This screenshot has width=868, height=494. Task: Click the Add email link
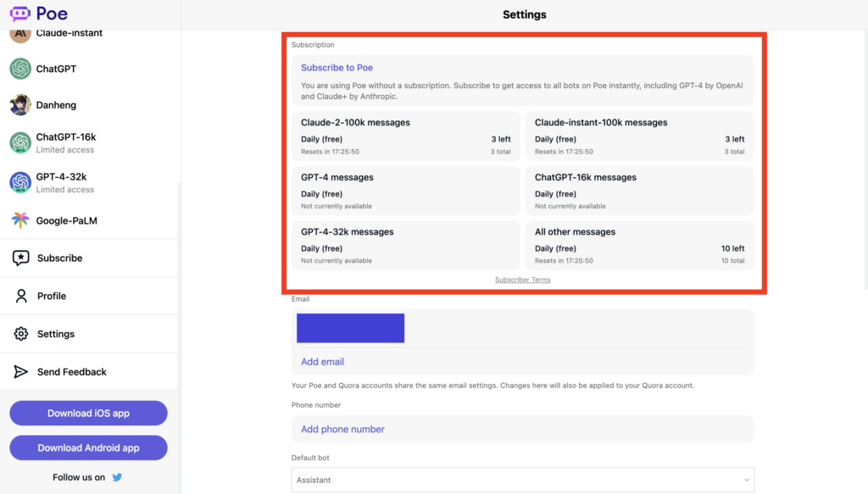pyautogui.click(x=322, y=362)
